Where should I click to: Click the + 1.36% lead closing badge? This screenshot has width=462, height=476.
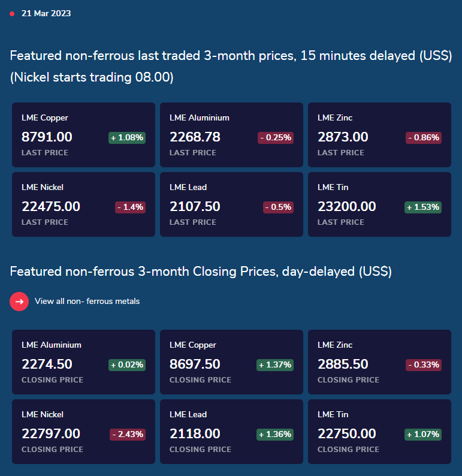coord(275,434)
